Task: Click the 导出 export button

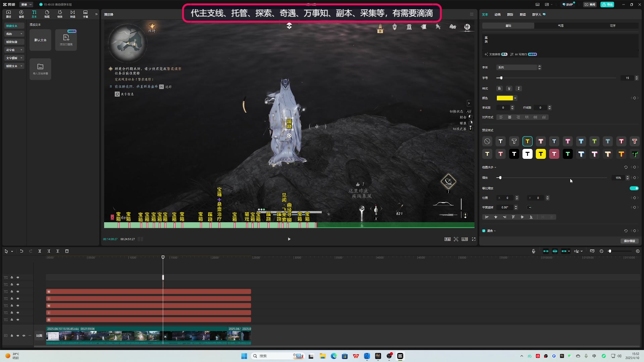Action: click(x=607, y=4)
